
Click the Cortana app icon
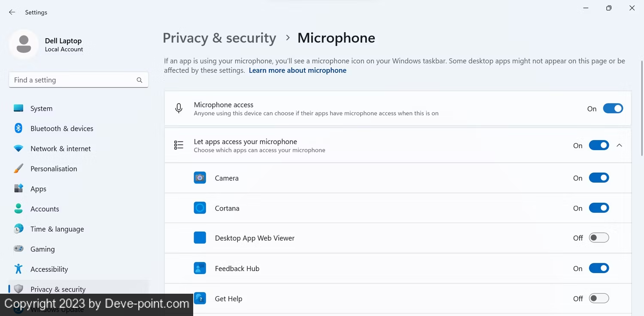(x=200, y=208)
